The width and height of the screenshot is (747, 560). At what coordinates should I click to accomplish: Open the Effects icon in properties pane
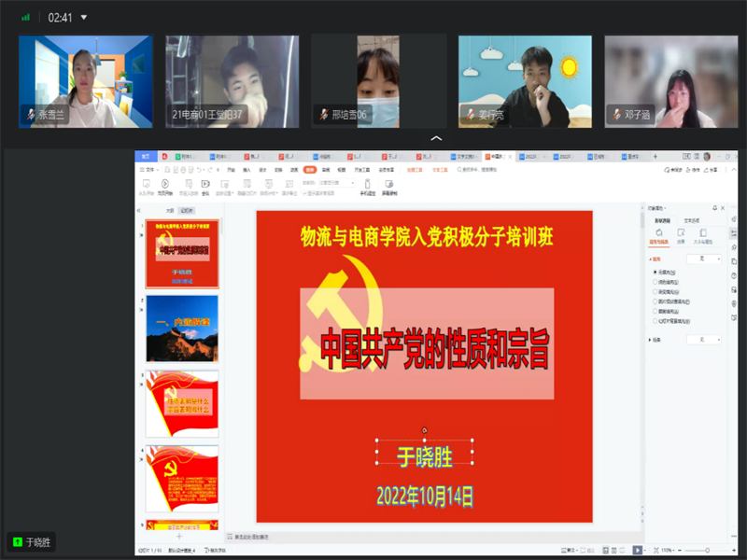pyautogui.click(x=681, y=234)
